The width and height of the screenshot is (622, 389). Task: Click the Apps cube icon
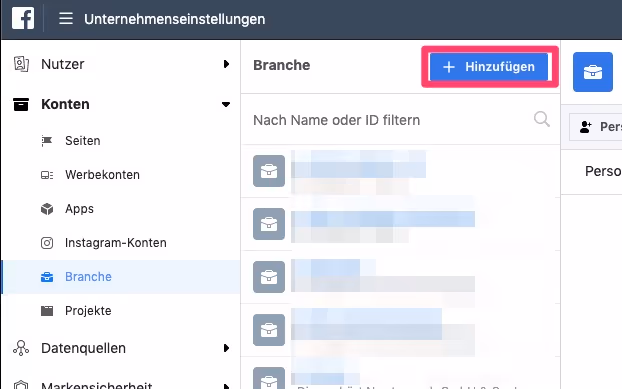tap(47, 209)
